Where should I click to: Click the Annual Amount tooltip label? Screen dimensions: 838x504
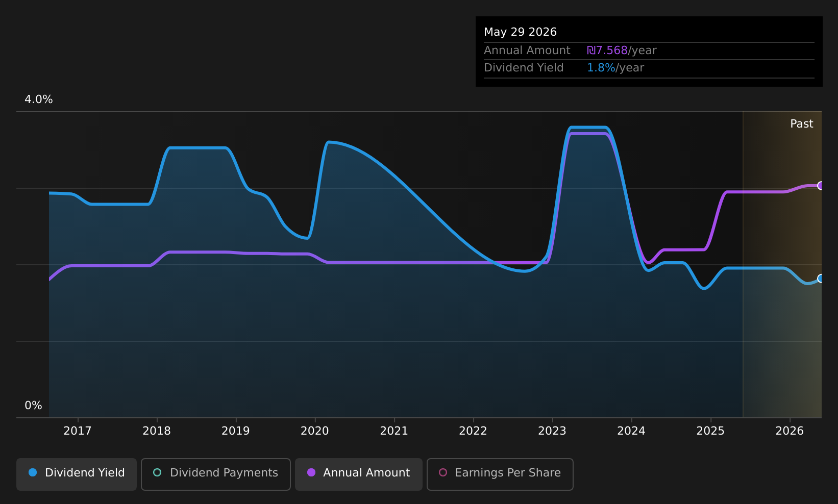click(x=527, y=51)
